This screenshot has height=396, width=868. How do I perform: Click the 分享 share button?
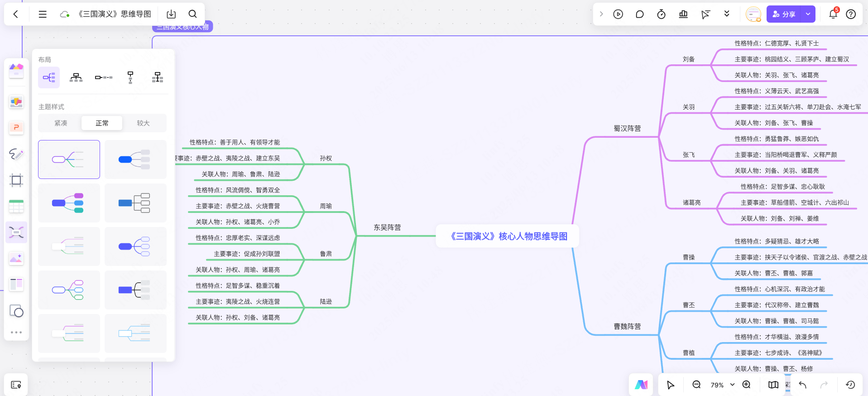point(784,14)
